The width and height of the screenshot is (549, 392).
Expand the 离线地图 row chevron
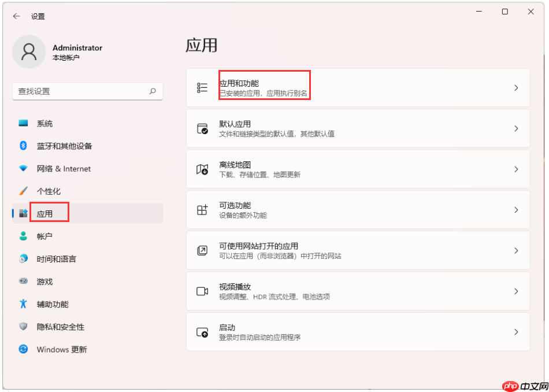pos(516,169)
